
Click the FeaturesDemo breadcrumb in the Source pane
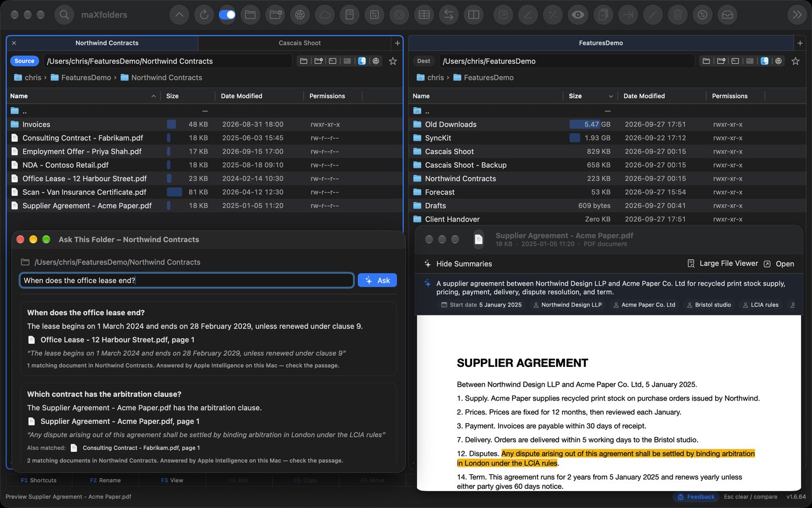point(81,77)
